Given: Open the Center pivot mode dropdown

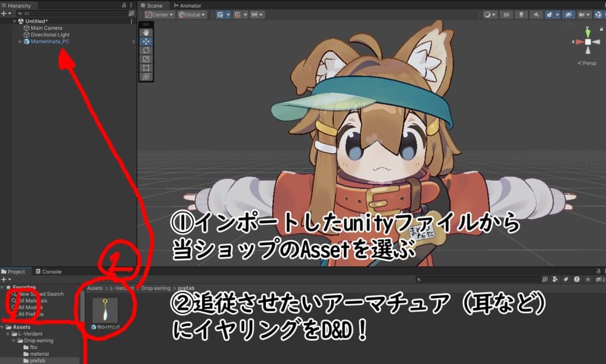Looking at the screenshot, I should (x=160, y=15).
